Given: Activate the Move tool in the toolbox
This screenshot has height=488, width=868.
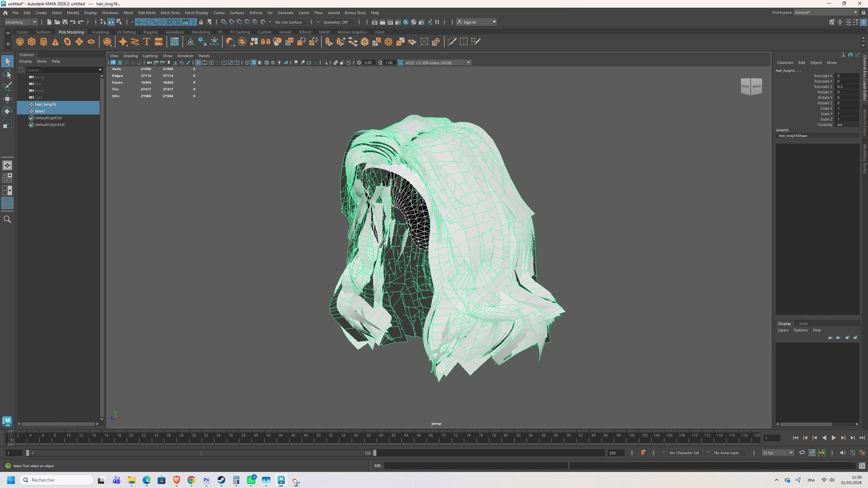Looking at the screenshot, I should pyautogui.click(x=7, y=99).
